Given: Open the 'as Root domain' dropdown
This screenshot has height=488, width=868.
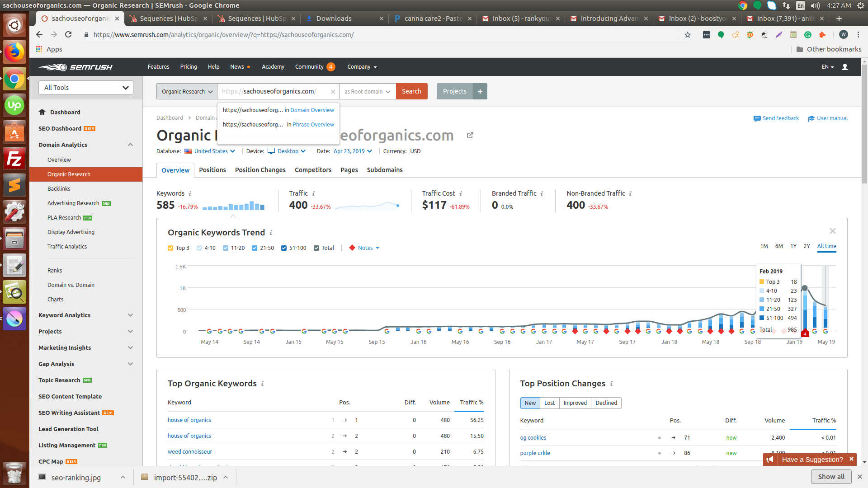Looking at the screenshot, I should [x=368, y=91].
